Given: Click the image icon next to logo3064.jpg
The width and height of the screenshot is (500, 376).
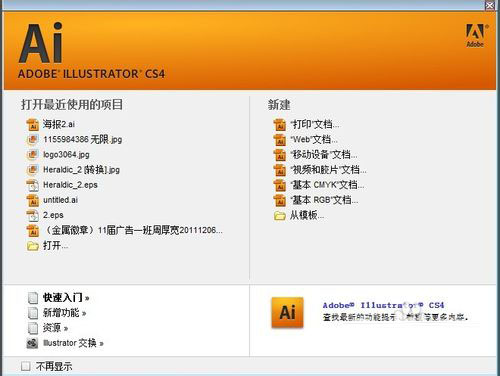Looking at the screenshot, I should (x=32, y=155).
